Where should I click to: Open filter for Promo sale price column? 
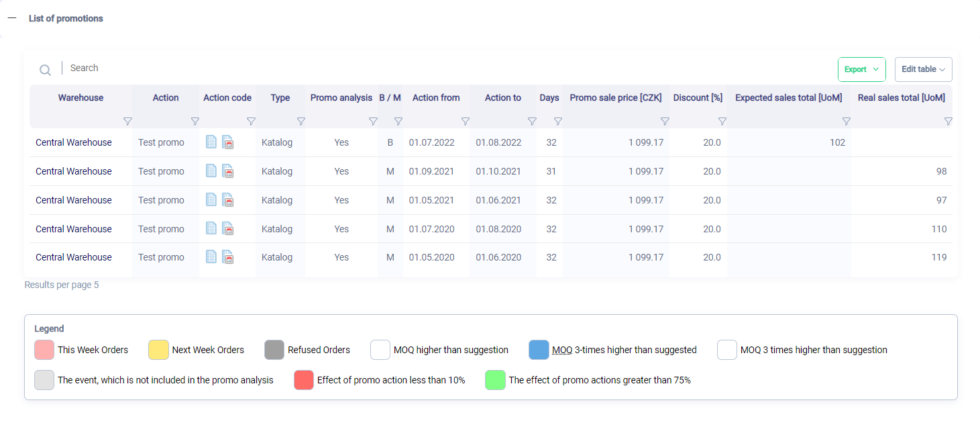[665, 122]
